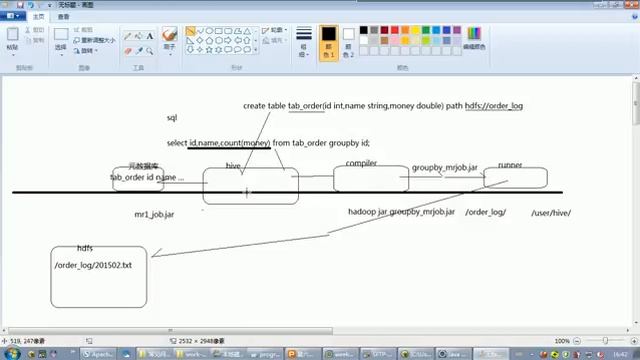Viewport: 640px width, 360px height.
Task: Click the Copy button in Clipboard group
Action: [35, 40]
